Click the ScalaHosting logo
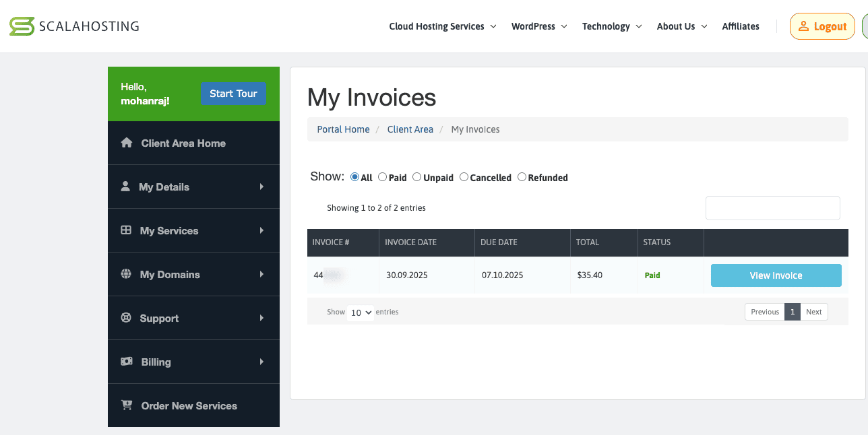This screenshot has width=868, height=435. 74,26
